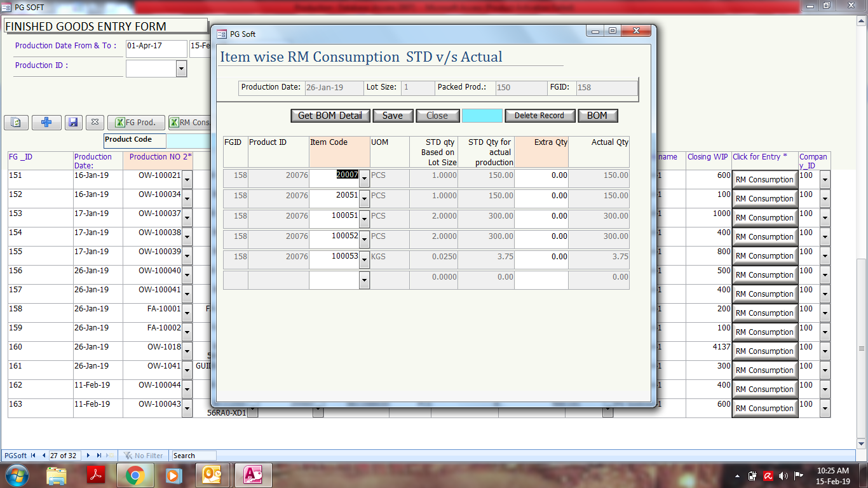Open Item Code dropdown for 100052

click(x=364, y=240)
